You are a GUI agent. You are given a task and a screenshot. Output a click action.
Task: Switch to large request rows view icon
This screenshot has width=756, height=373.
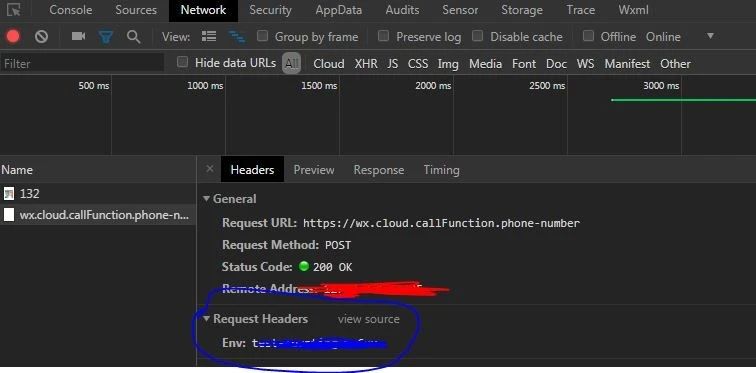tap(209, 37)
